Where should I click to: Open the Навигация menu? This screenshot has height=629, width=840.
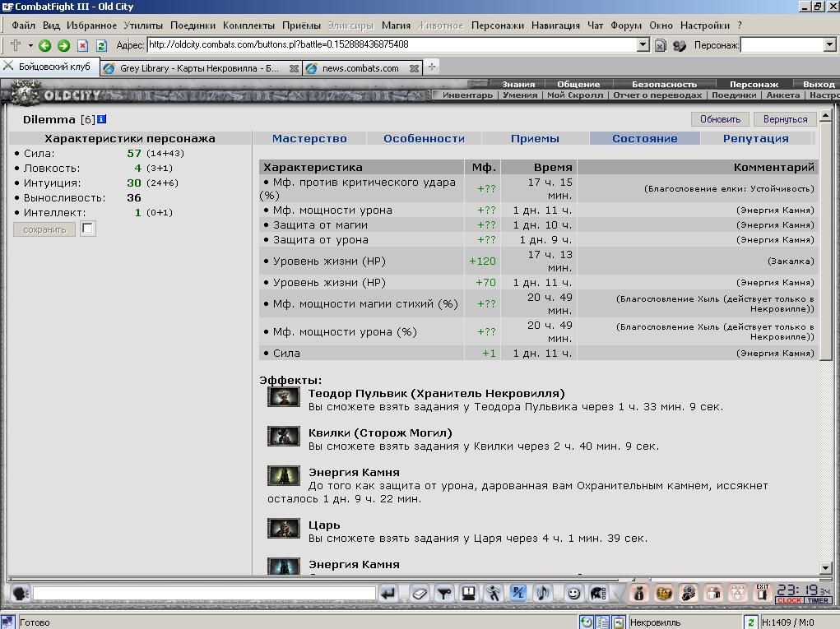(x=555, y=25)
